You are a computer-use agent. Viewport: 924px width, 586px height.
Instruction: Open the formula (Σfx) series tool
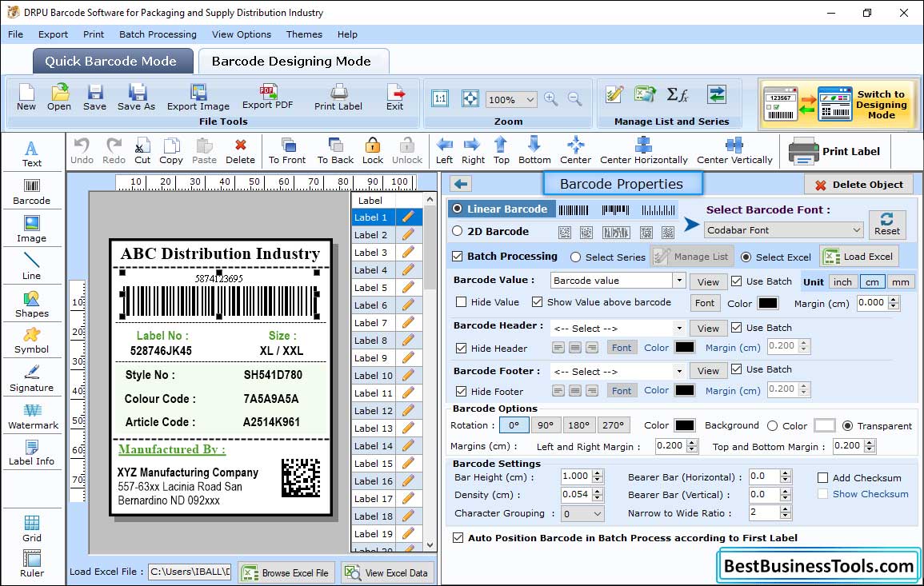[x=678, y=94]
